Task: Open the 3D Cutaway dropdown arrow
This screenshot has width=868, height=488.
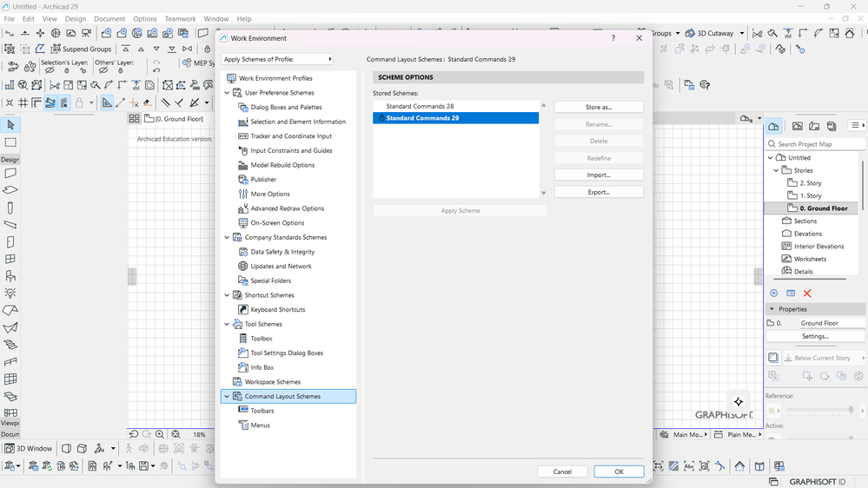Action: tap(742, 33)
